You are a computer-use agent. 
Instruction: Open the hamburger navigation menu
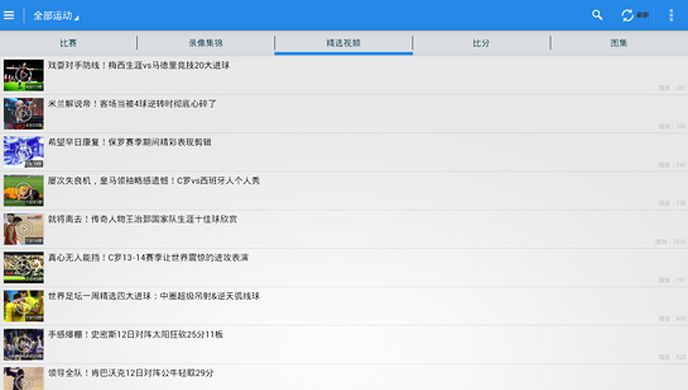tap(9, 15)
